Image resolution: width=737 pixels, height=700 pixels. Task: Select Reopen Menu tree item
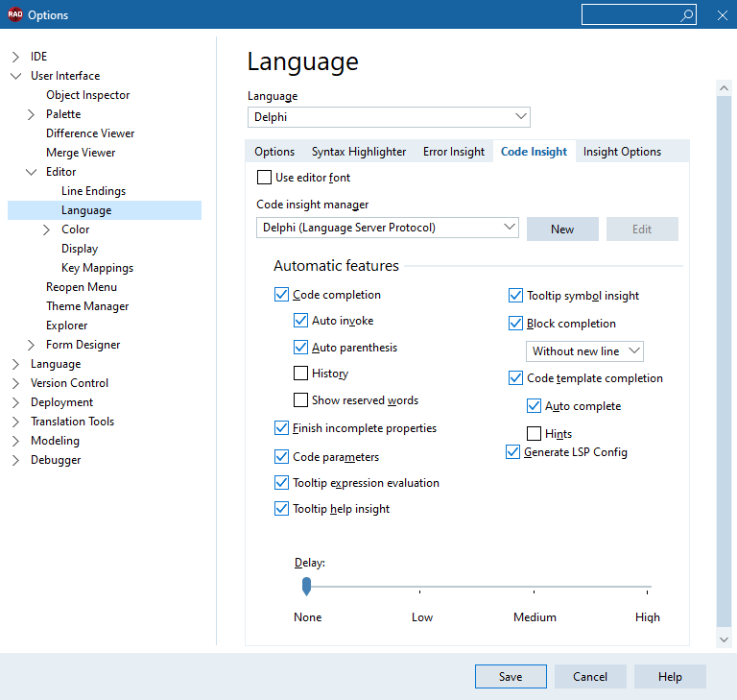82,287
